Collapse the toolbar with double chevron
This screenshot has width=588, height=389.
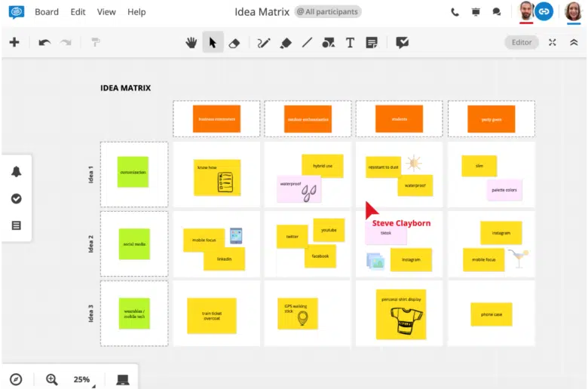tap(574, 43)
